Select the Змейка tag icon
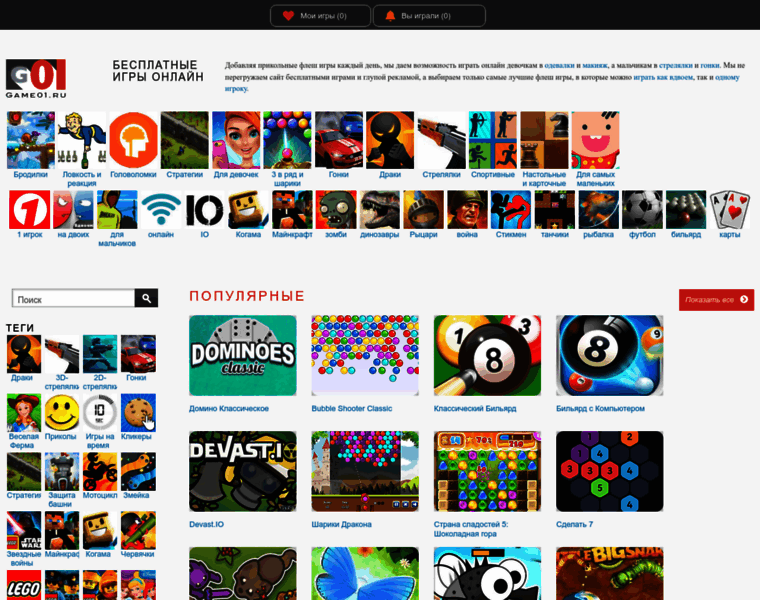 (x=138, y=472)
